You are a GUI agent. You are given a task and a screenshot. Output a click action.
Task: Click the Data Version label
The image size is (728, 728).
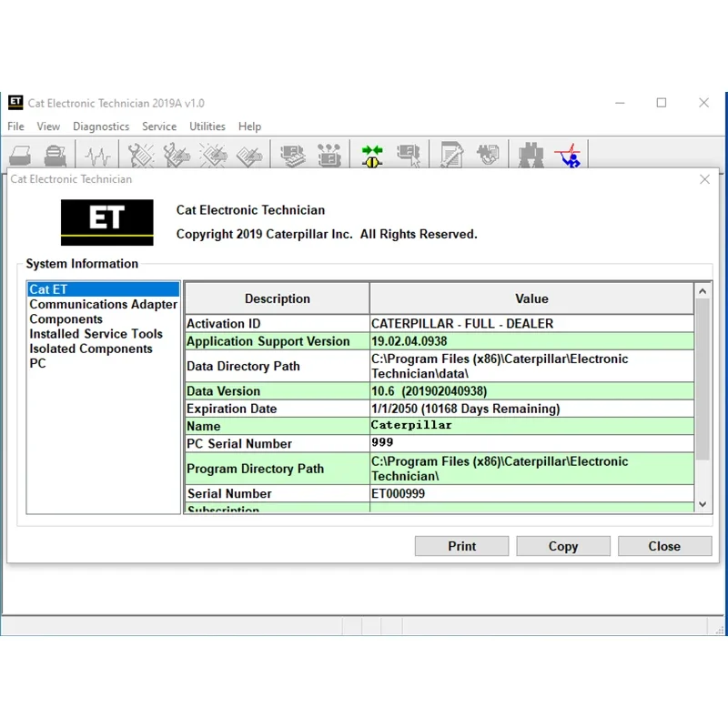(223, 391)
